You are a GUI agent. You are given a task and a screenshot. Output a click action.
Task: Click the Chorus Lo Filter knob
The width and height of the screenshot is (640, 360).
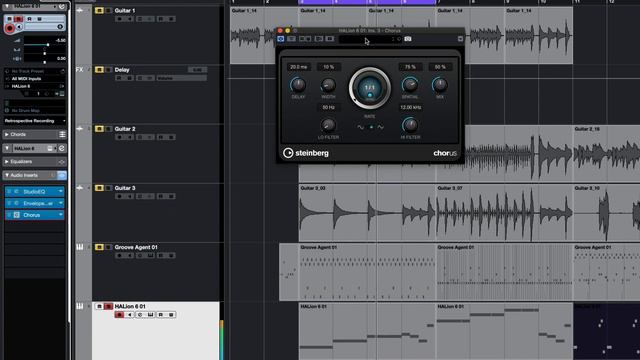tap(328, 125)
